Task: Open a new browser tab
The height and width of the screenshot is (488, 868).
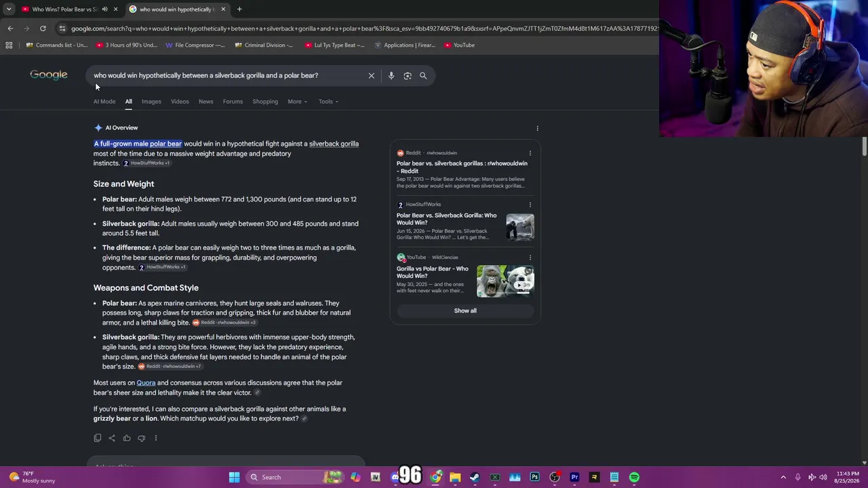Action: (239, 9)
